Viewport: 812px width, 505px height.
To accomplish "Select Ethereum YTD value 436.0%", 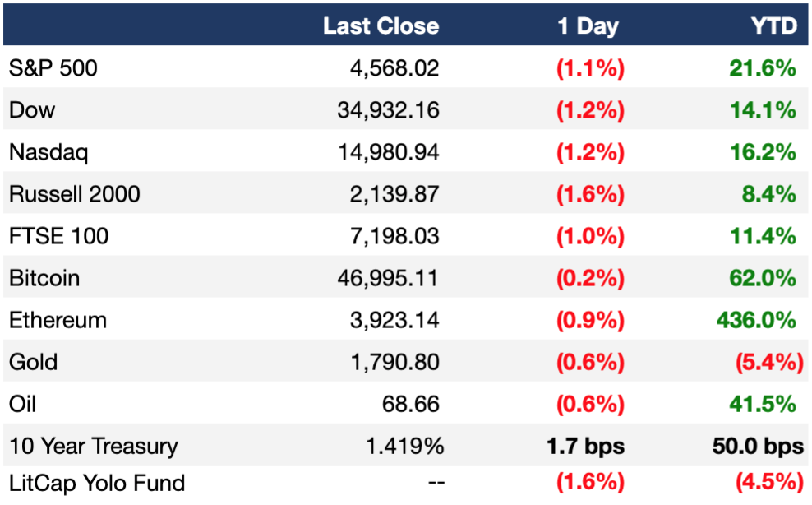I will click(x=756, y=320).
